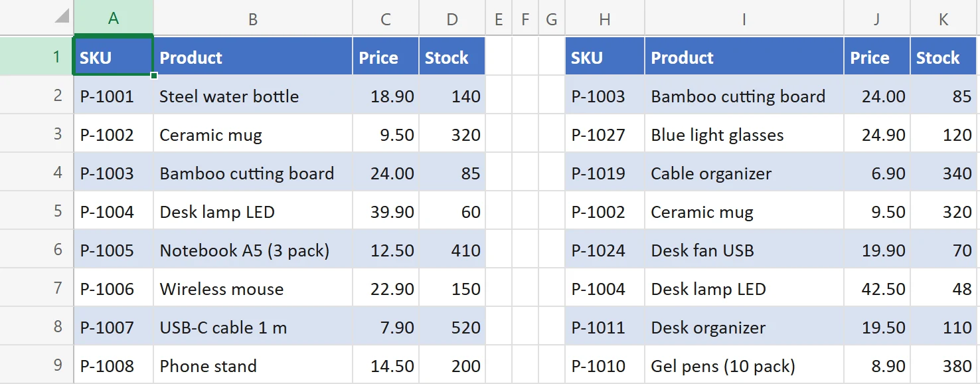Click the price 12.50 cell
Viewport: 980px width, 384px height.
click(x=386, y=249)
